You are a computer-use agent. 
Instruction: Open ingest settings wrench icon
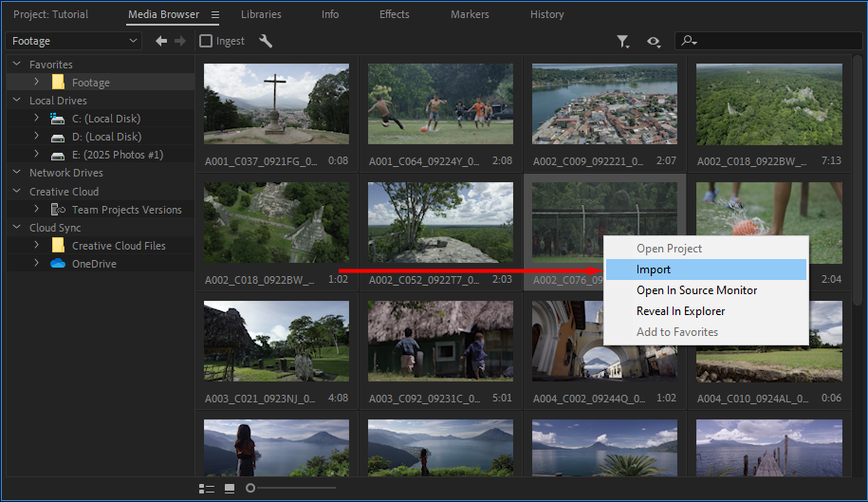266,41
